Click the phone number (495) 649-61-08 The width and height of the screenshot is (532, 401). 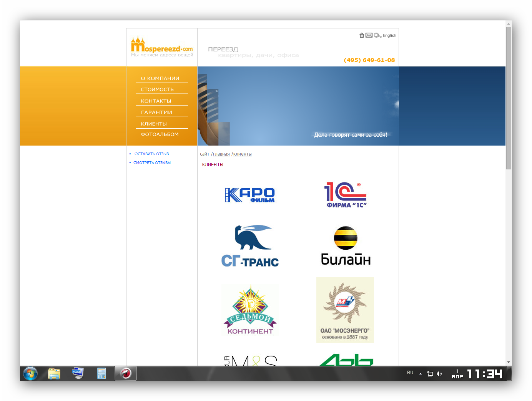[369, 60]
